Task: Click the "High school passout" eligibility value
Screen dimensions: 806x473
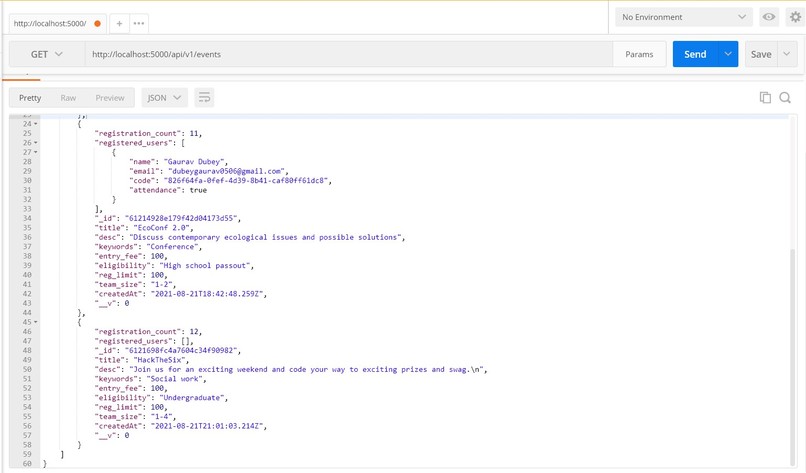Action: coord(206,265)
